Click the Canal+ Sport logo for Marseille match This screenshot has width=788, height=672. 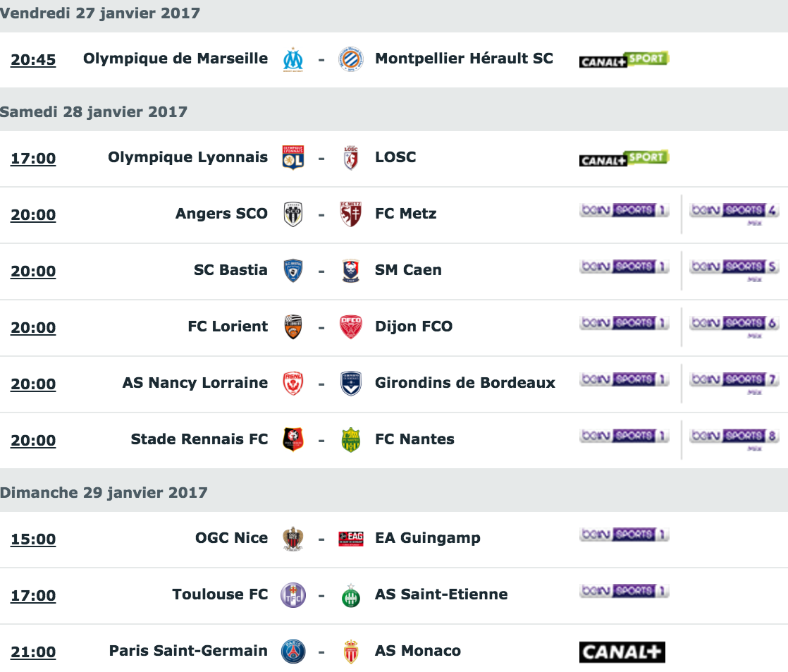(x=624, y=59)
